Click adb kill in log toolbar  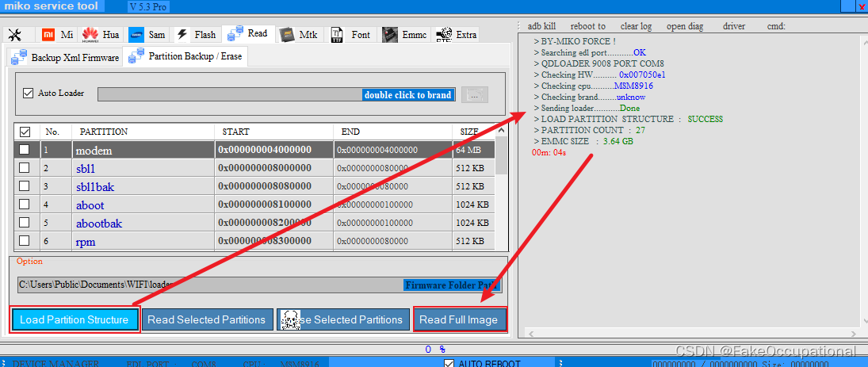(x=541, y=26)
